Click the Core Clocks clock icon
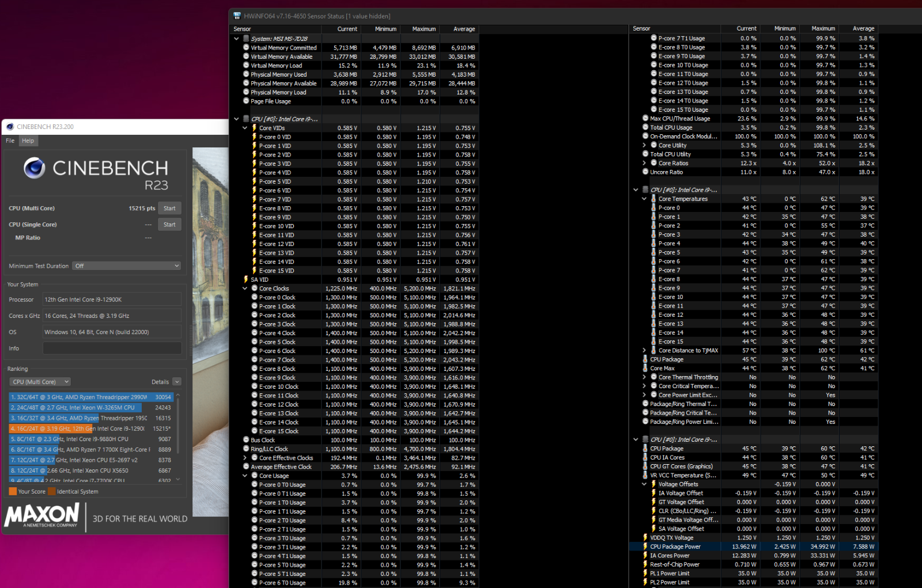Viewport: 922px width, 588px height. [254, 289]
